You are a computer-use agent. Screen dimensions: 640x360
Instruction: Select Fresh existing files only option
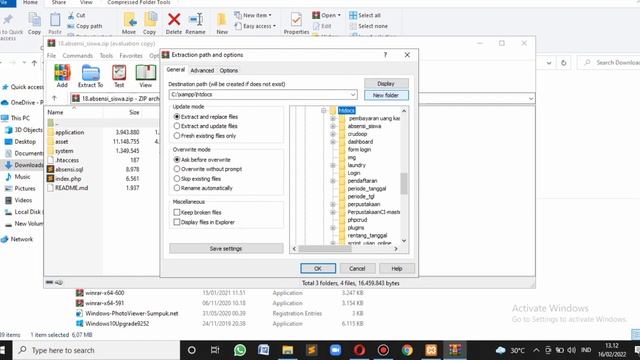(x=177, y=136)
